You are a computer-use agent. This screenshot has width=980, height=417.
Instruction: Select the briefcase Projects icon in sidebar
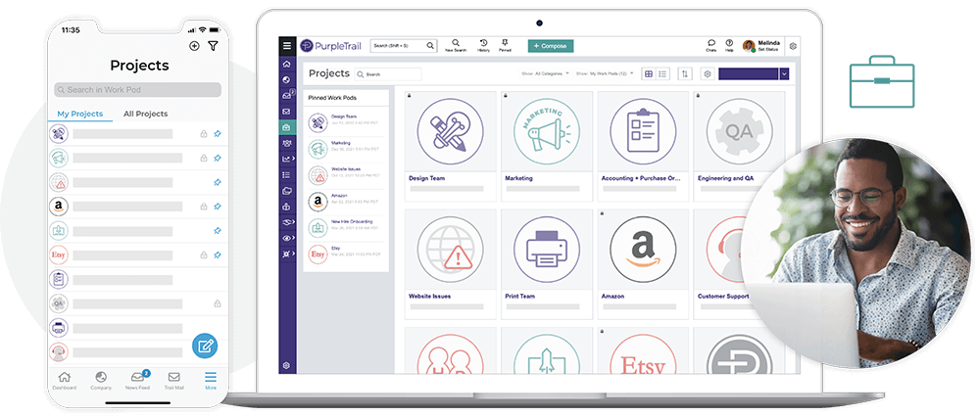pyautogui.click(x=287, y=127)
